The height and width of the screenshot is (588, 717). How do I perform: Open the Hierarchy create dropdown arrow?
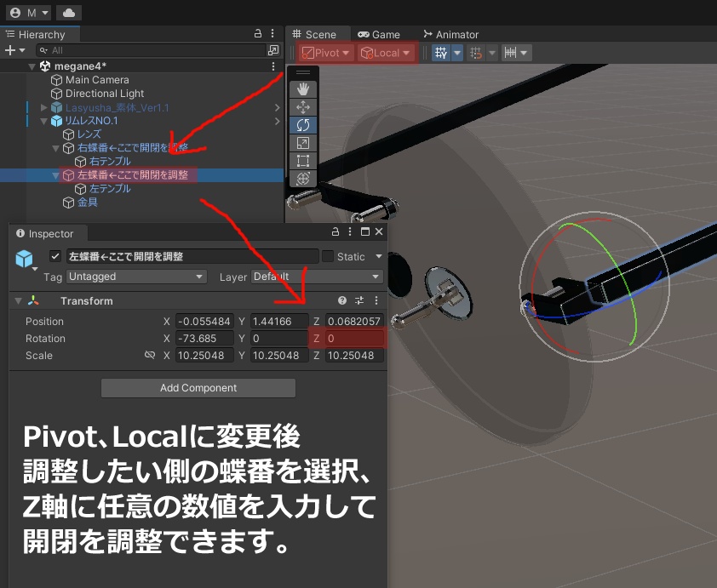tap(22, 50)
